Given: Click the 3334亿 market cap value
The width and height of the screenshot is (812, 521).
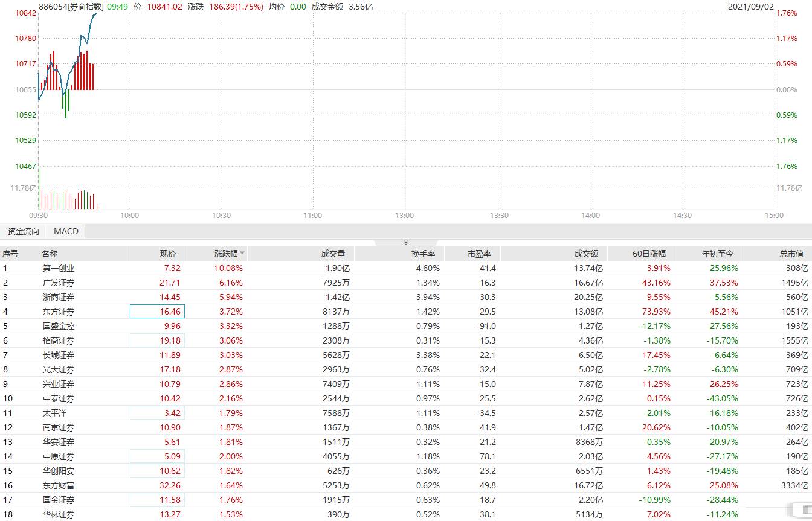Looking at the screenshot, I should click(794, 485).
